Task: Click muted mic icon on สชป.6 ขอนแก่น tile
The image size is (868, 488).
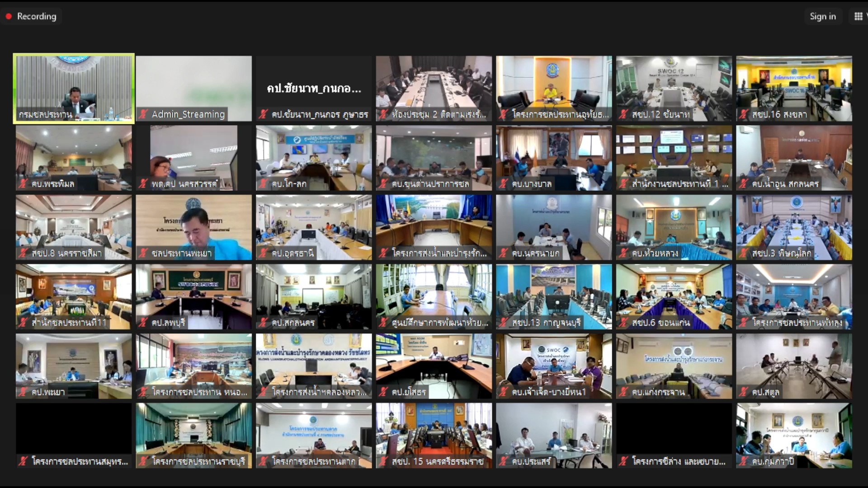Action: 624,323
